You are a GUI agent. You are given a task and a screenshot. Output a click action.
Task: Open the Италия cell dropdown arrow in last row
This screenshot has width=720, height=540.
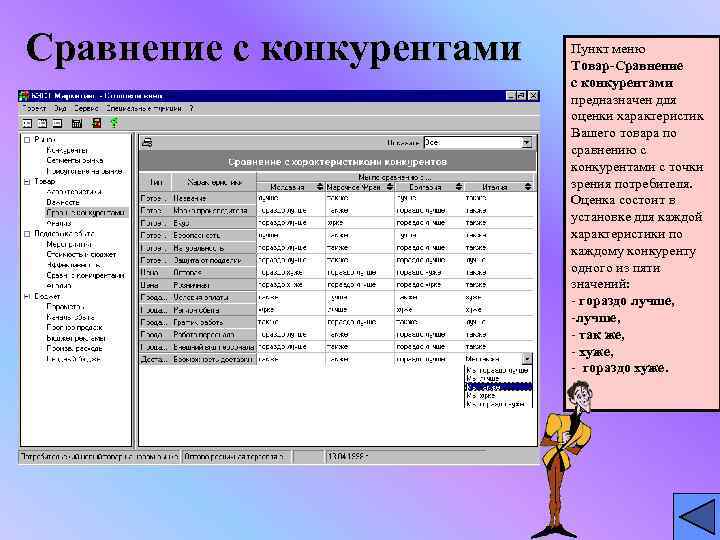[527, 359]
